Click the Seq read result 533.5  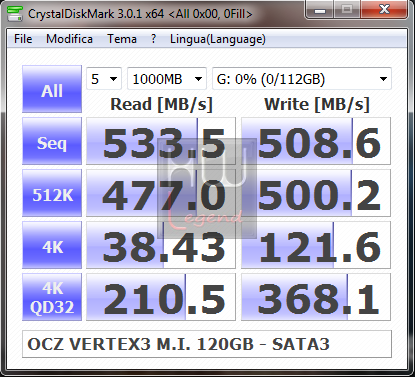161,141
